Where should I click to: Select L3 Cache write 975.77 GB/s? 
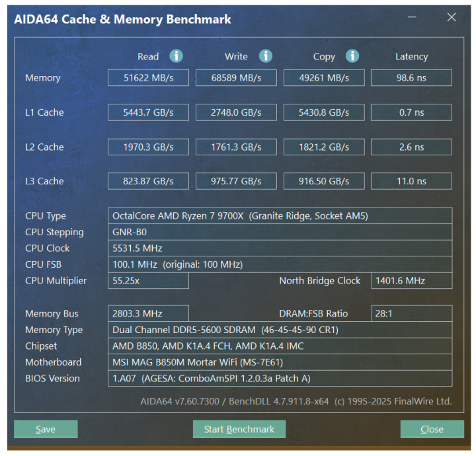(x=236, y=181)
